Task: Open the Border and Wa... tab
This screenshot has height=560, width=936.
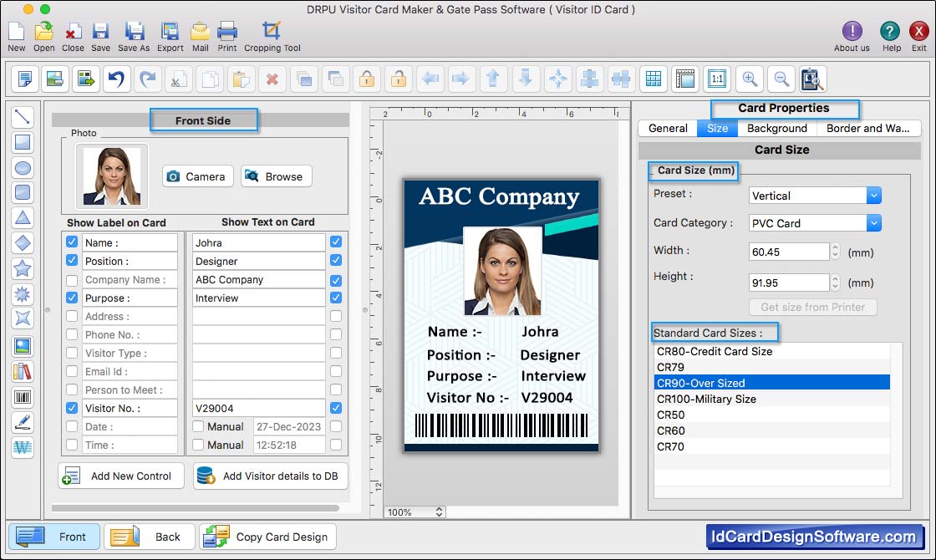Action: tap(868, 129)
